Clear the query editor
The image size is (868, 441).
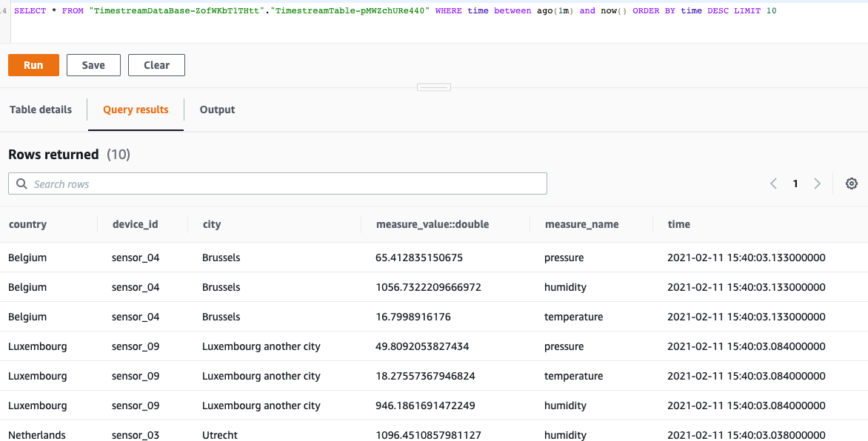(x=156, y=65)
